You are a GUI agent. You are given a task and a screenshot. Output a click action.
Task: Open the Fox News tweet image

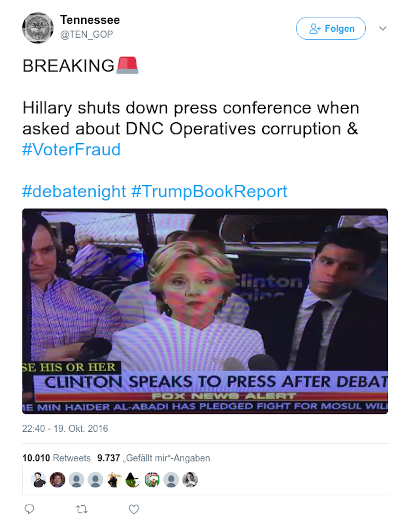tap(205, 311)
